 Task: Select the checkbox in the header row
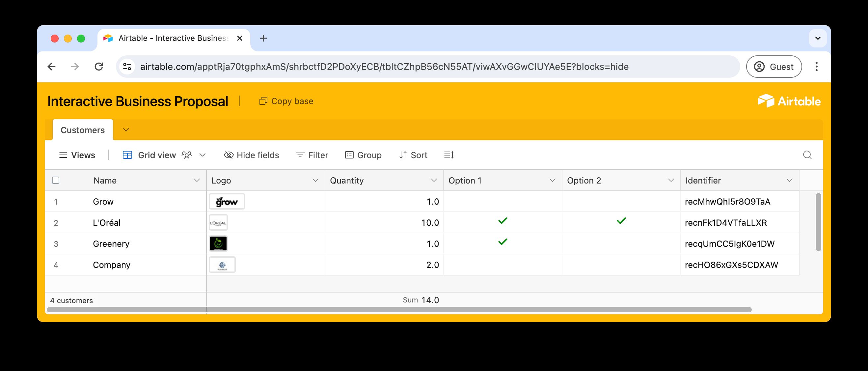(56, 181)
